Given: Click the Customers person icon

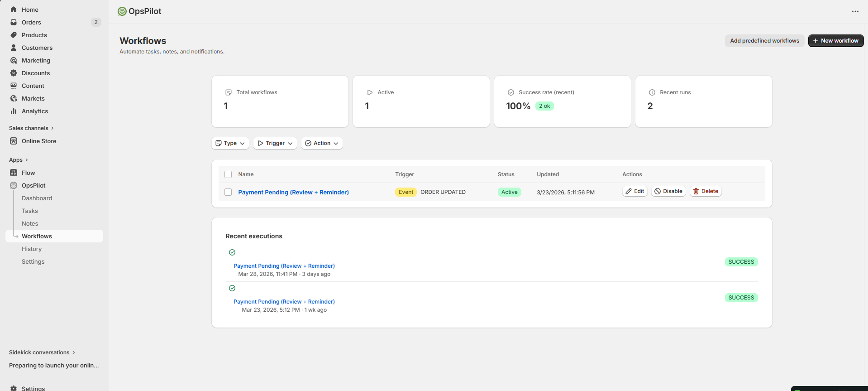Looking at the screenshot, I should [14, 48].
